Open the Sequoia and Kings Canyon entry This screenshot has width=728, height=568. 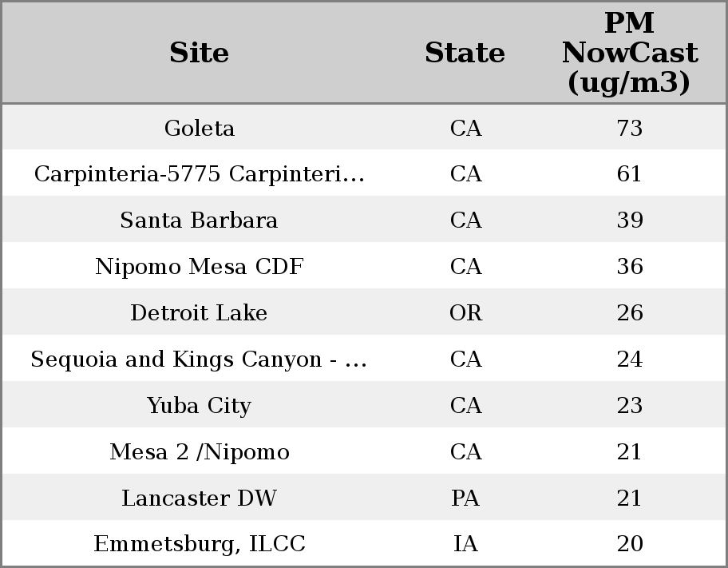click(x=199, y=359)
